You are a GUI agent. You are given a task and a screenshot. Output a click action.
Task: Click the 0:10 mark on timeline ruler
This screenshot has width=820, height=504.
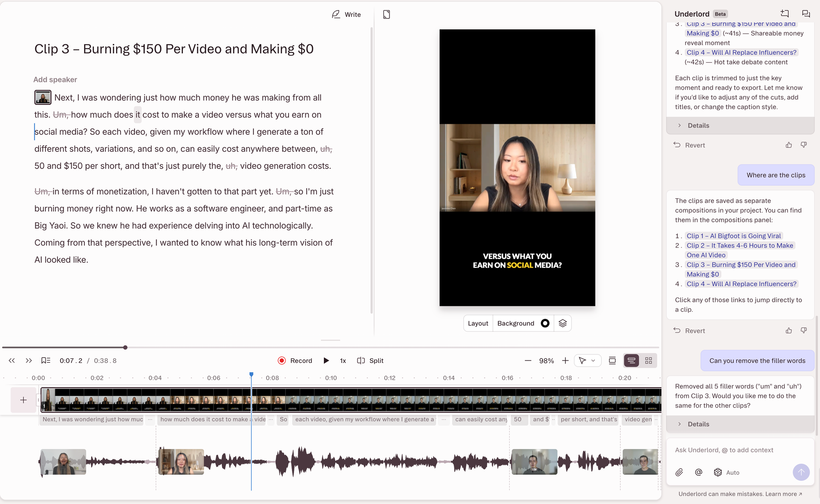click(331, 378)
